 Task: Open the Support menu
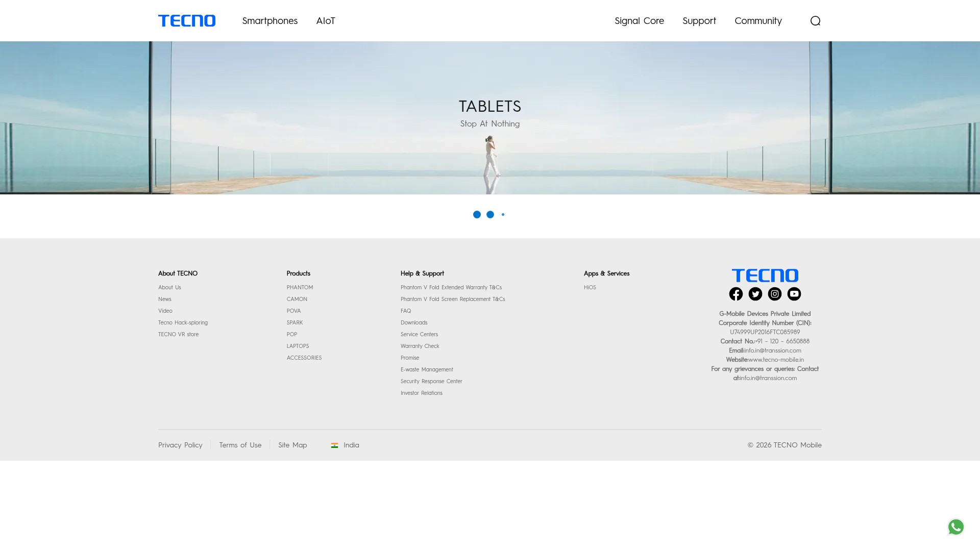click(699, 21)
